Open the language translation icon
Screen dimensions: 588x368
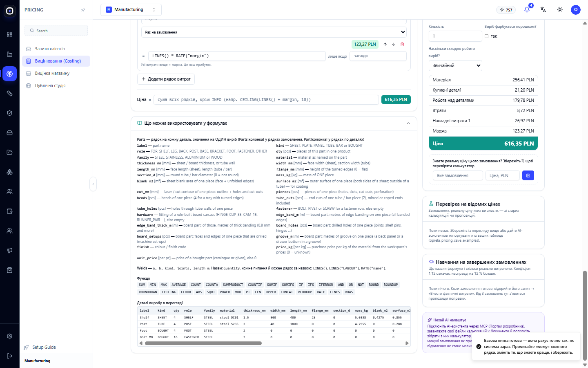pos(543,9)
